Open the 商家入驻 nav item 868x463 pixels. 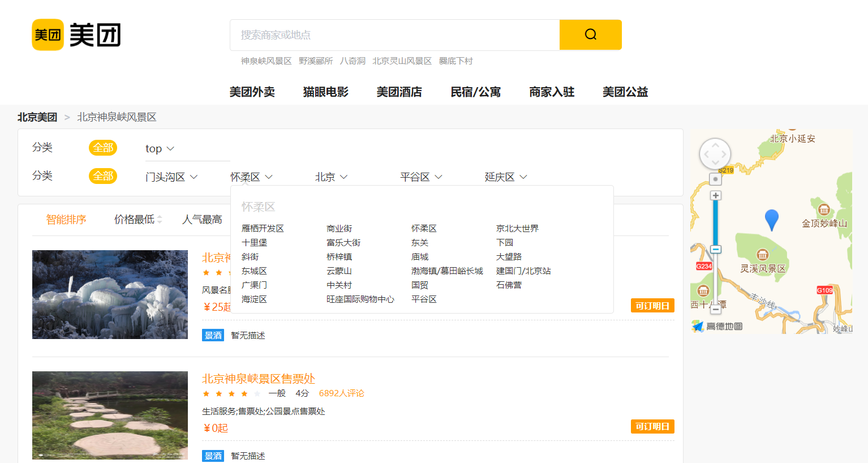click(x=552, y=92)
